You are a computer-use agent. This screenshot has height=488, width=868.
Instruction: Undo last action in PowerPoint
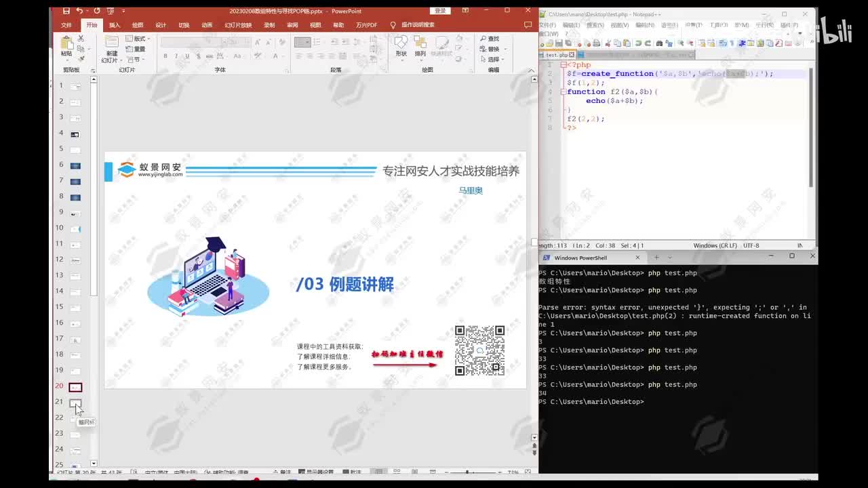[x=80, y=11]
